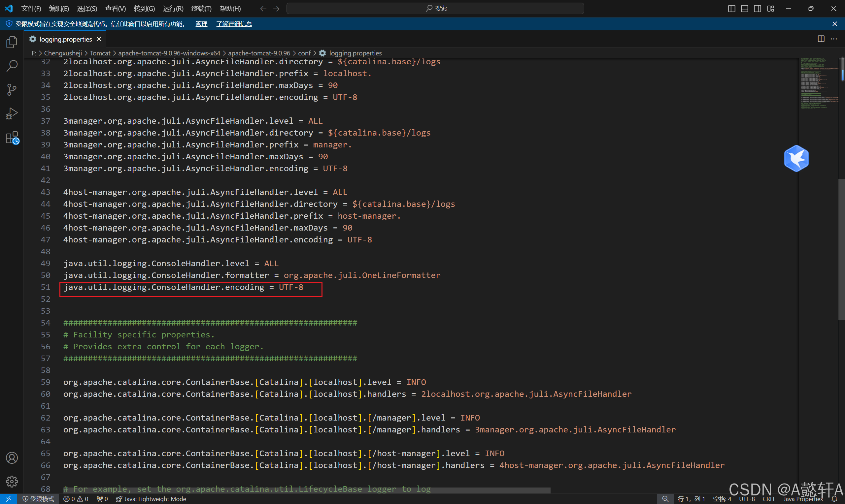
Task: Open the Explorer view in activity bar
Action: (x=12, y=42)
